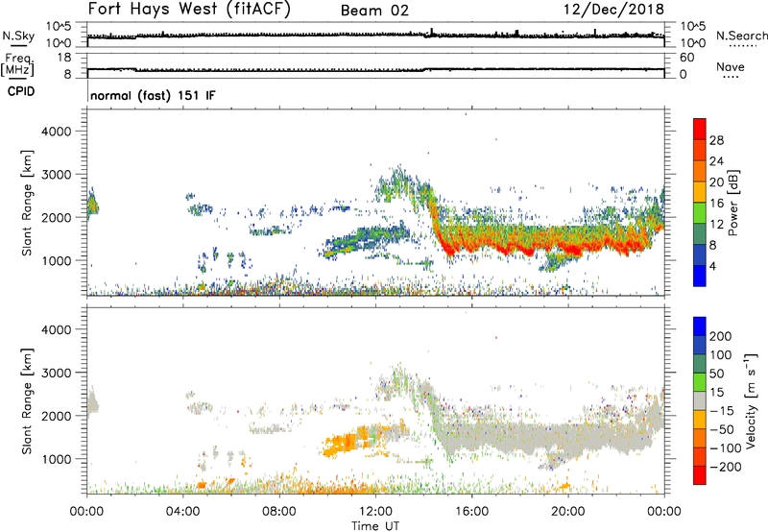Click the "04:00" time tick label
The width and height of the screenshot is (768, 532).
182,512
